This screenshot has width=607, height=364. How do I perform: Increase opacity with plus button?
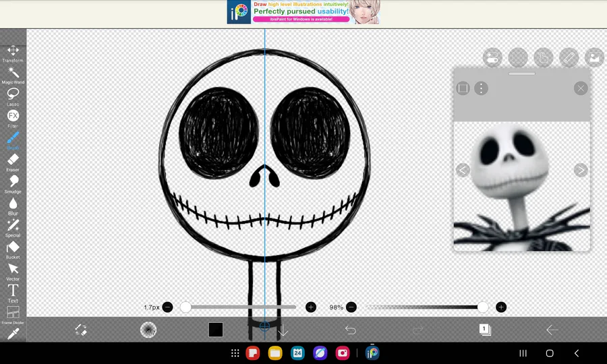[501, 307]
